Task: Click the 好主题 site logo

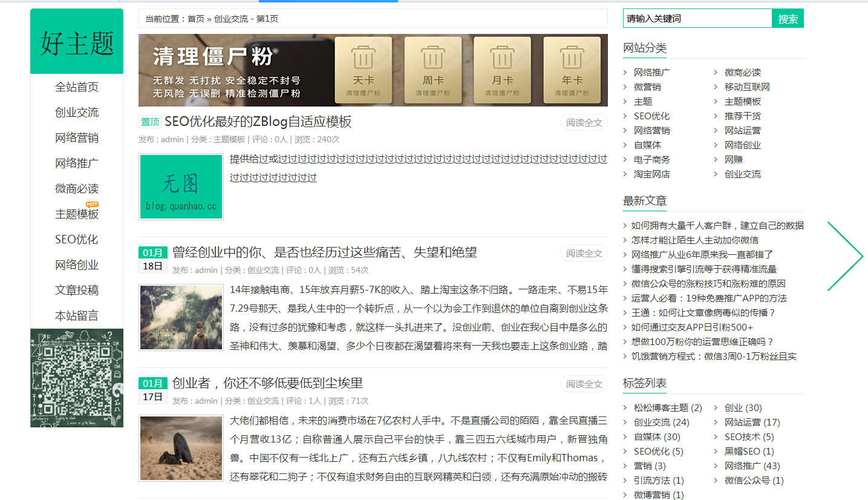Action: [x=77, y=42]
